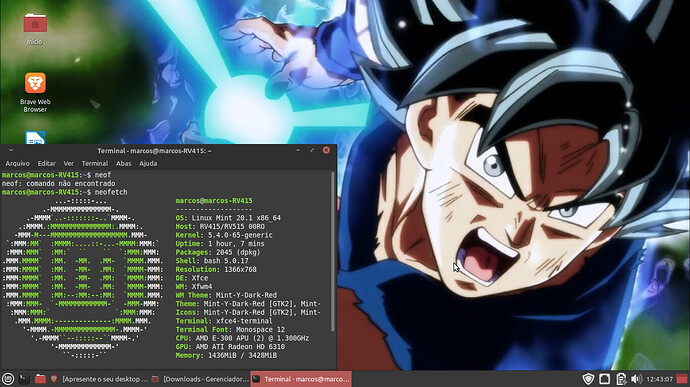Open the Linux Mint start menu
Viewport: 690px width, 387px height.
click(8, 379)
